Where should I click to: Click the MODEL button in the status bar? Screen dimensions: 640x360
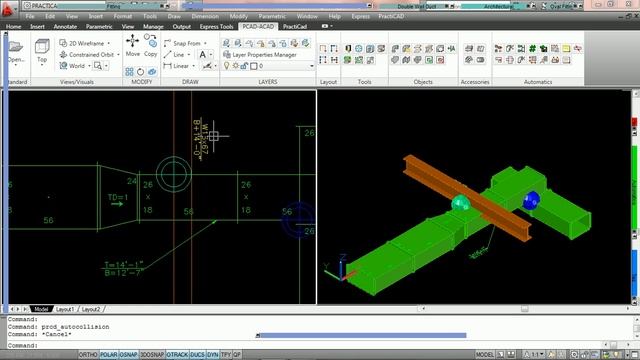pyautogui.click(x=484, y=355)
